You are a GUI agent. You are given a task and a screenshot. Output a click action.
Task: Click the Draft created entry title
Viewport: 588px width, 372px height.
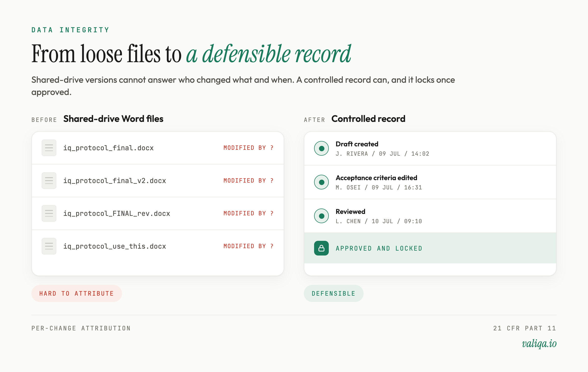[x=357, y=144]
